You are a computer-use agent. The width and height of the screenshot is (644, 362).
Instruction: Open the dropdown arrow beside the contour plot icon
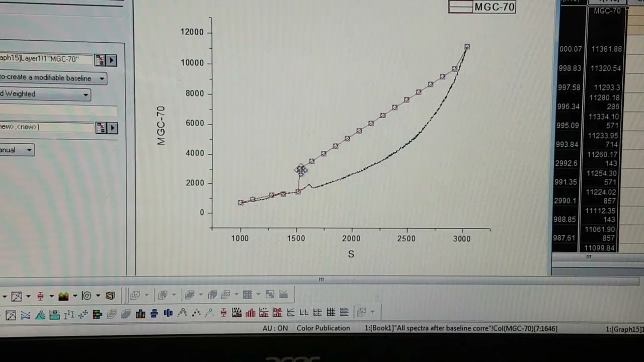(98, 296)
